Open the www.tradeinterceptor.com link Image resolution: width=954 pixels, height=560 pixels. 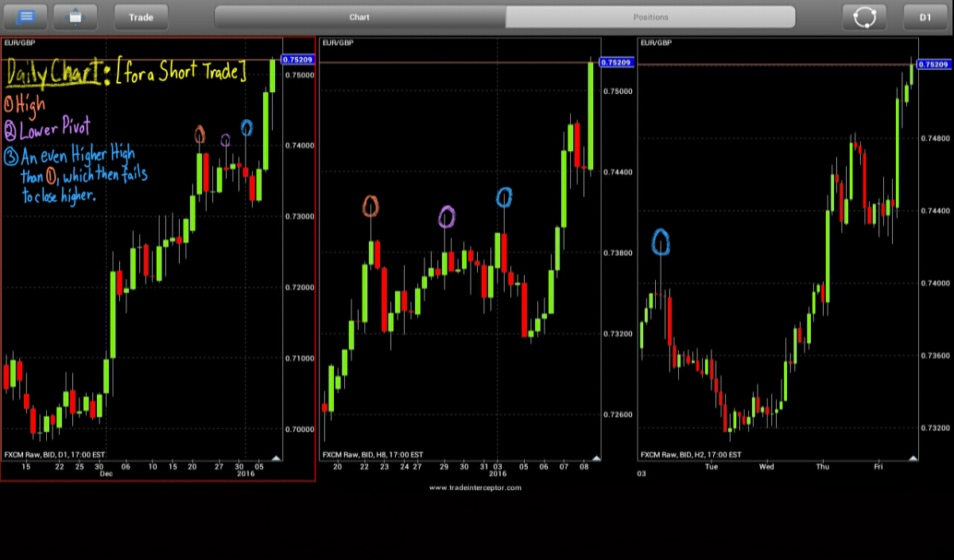click(x=475, y=488)
